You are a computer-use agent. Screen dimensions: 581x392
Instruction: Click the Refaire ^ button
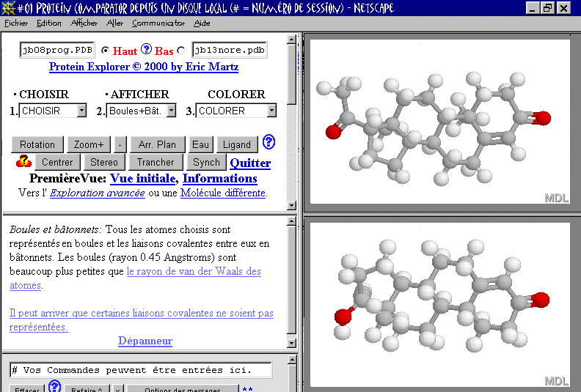point(87,388)
